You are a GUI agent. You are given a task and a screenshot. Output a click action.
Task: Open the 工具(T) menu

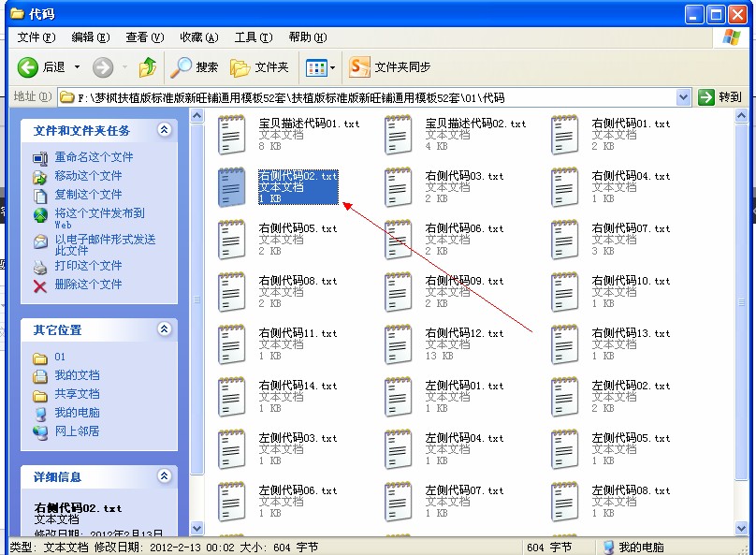point(253,37)
